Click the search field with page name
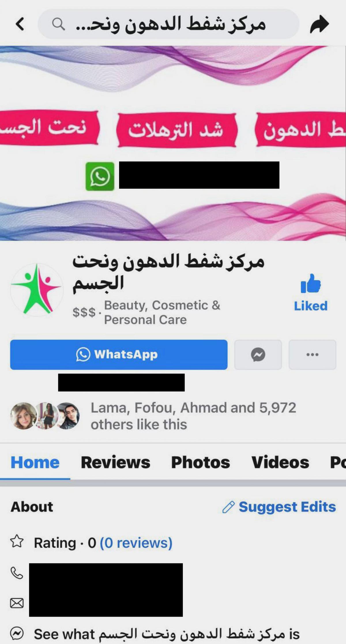This screenshot has height=644, width=346. 168,24
